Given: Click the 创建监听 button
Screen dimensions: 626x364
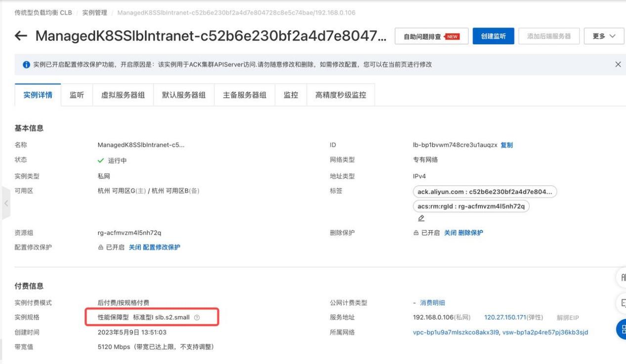Looking at the screenshot, I should pos(494,36).
